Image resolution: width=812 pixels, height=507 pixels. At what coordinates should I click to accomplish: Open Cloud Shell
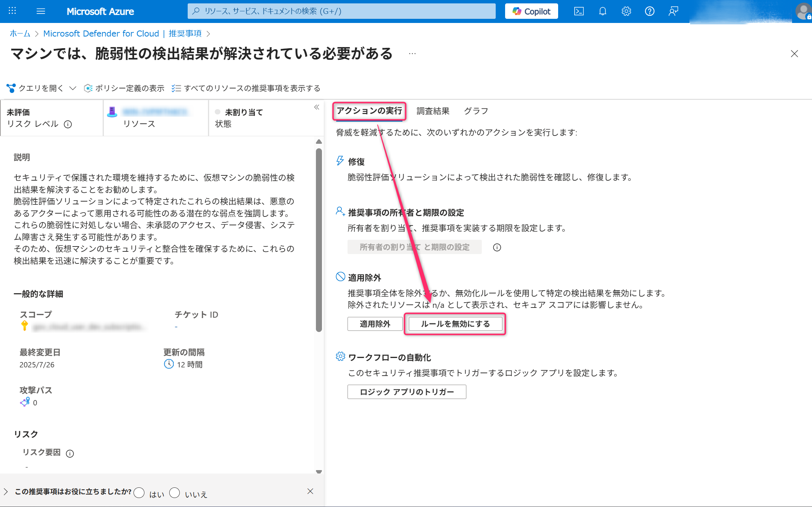tap(579, 11)
